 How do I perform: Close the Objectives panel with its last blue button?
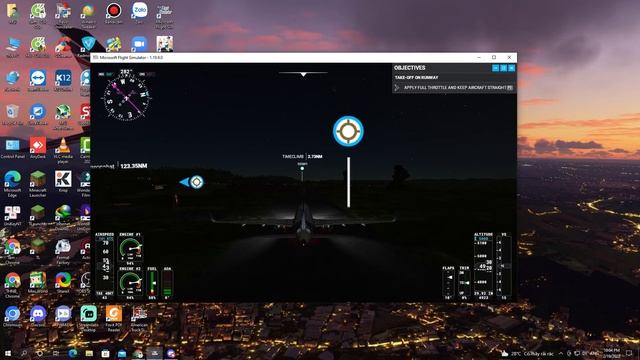click(511, 68)
